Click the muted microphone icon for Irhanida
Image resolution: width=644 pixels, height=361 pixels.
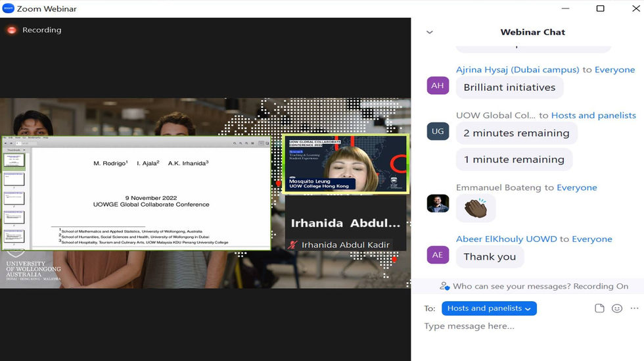click(x=292, y=245)
